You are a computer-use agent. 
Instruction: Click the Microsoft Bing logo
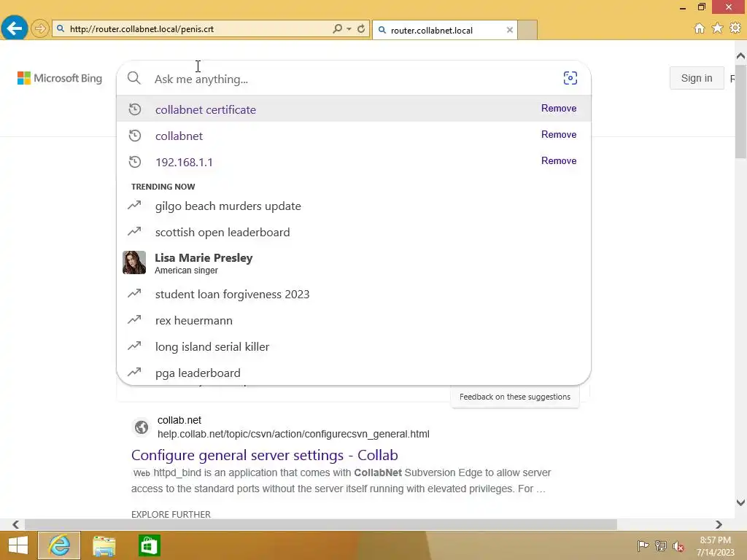[60, 78]
